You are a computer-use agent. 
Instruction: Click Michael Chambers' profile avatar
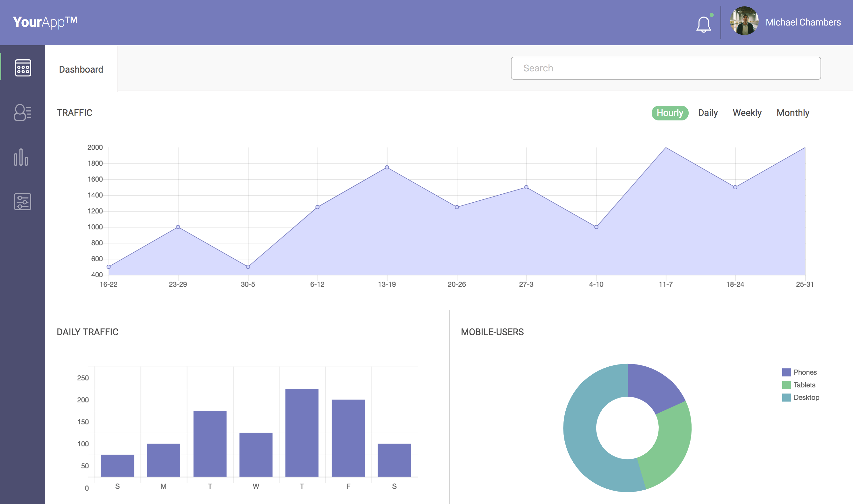pos(744,21)
